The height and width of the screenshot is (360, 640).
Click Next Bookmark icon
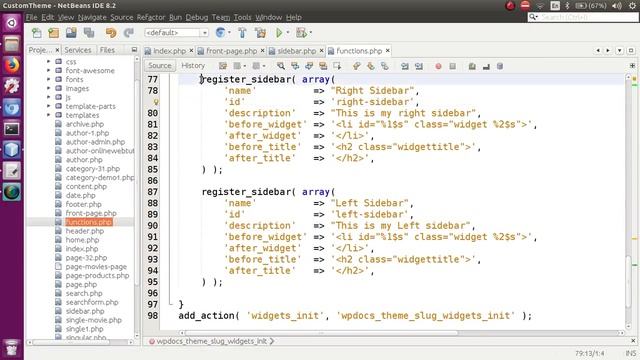(371, 66)
